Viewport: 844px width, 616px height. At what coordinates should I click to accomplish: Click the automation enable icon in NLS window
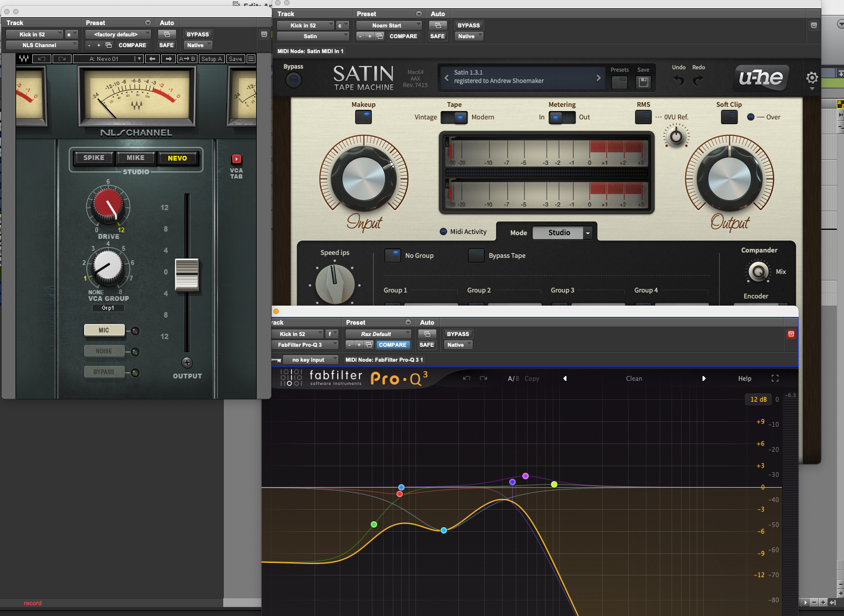pos(167,35)
